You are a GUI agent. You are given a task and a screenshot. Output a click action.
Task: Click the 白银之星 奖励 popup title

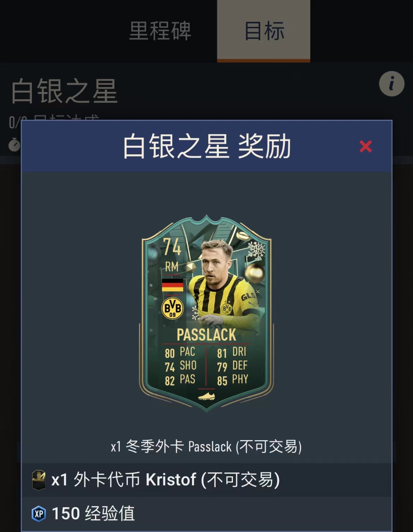pyautogui.click(x=207, y=146)
